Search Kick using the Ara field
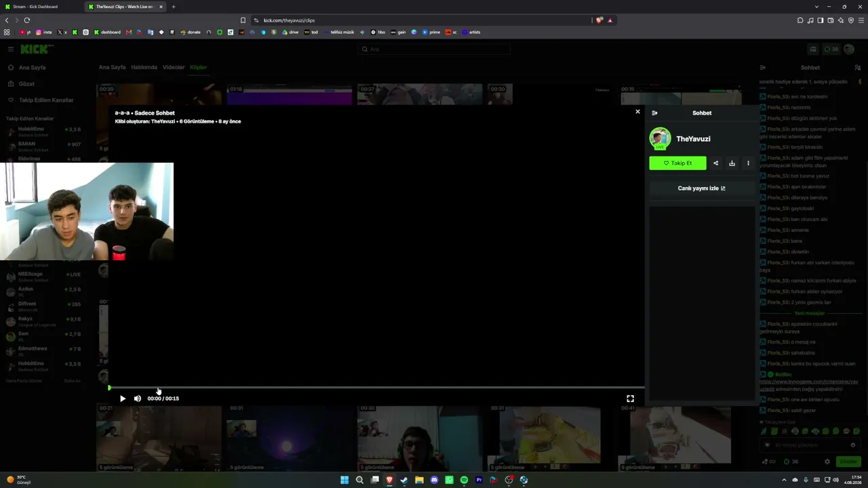This screenshot has width=868, height=488. [434, 49]
